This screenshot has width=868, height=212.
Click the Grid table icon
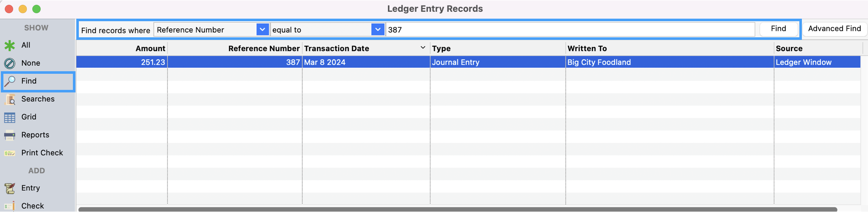(x=10, y=117)
